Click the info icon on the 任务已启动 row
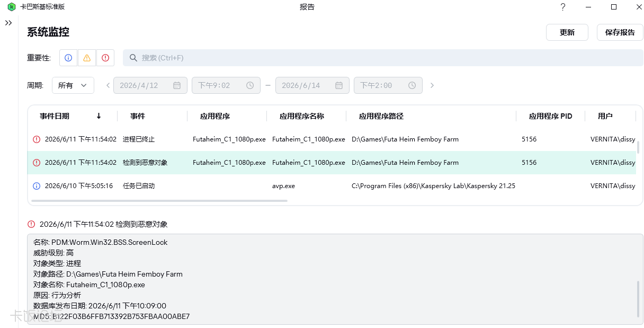The image size is (644, 328). point(37,186)
